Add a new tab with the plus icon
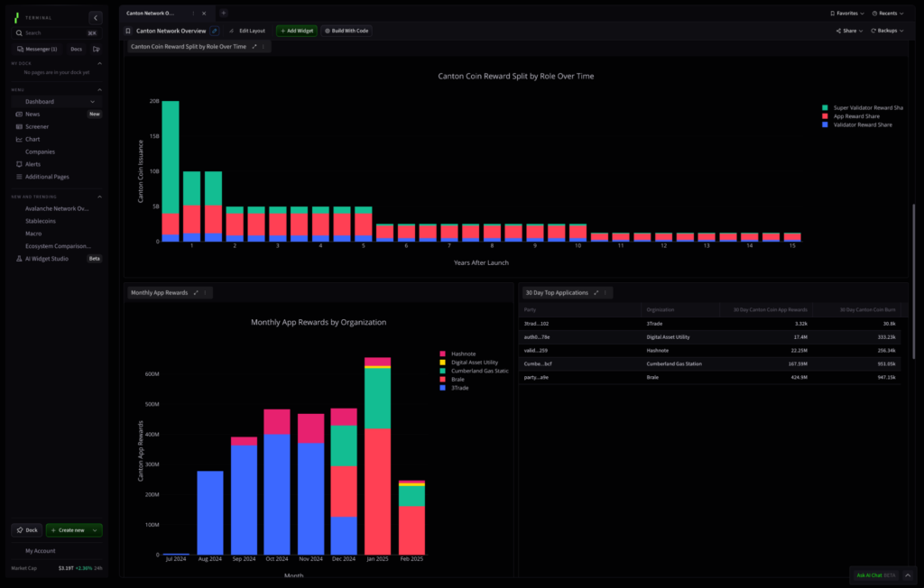924x588 pixels. point(224,13)
